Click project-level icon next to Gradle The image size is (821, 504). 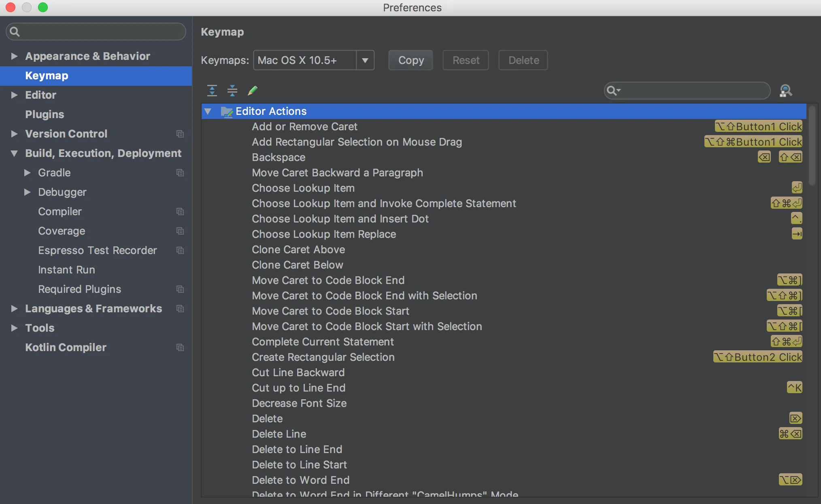180,173
